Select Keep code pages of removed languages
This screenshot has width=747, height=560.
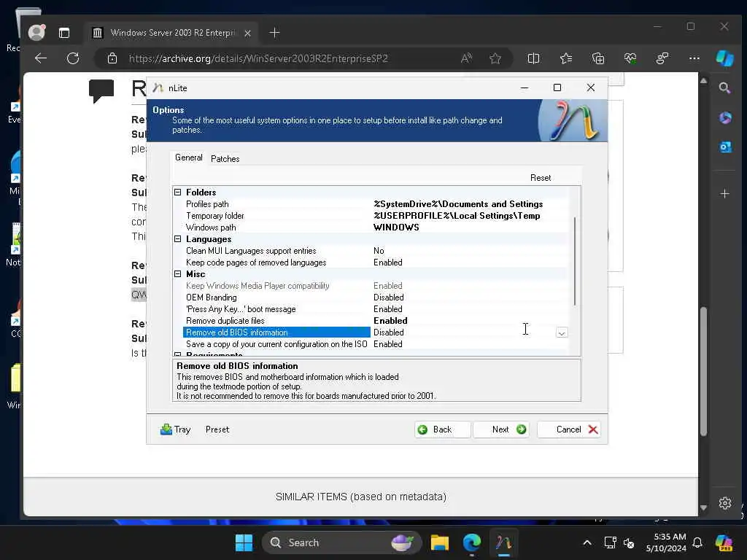(370, 262)
